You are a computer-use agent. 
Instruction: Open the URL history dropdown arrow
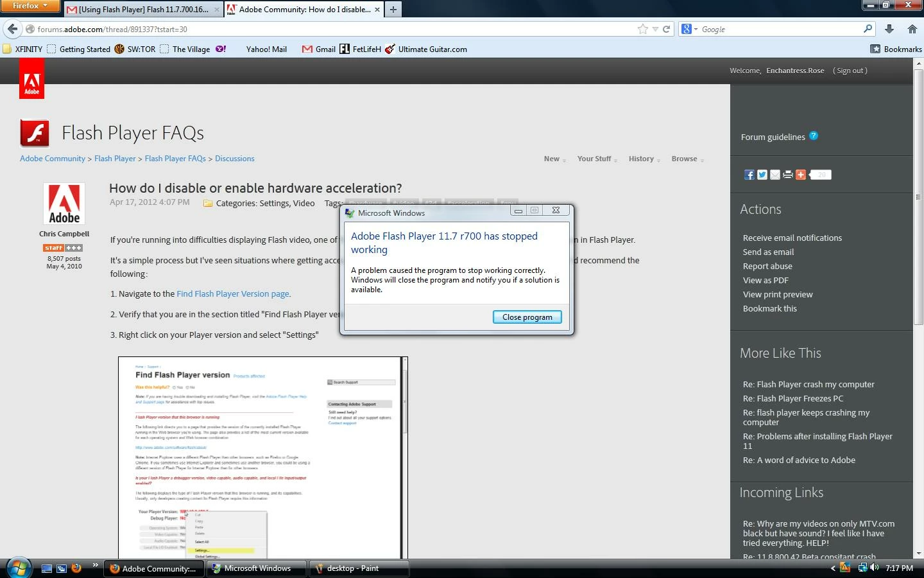point(655,29)
